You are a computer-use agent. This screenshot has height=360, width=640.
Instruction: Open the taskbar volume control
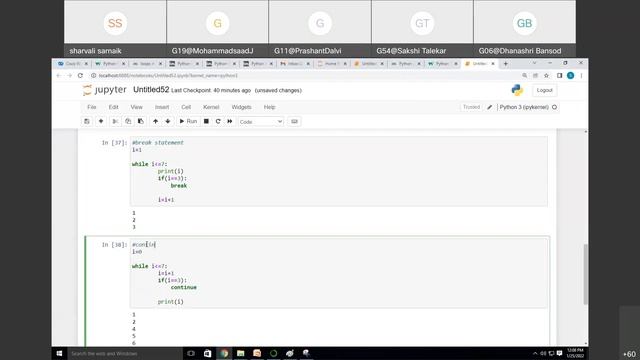tap(543, 353)
